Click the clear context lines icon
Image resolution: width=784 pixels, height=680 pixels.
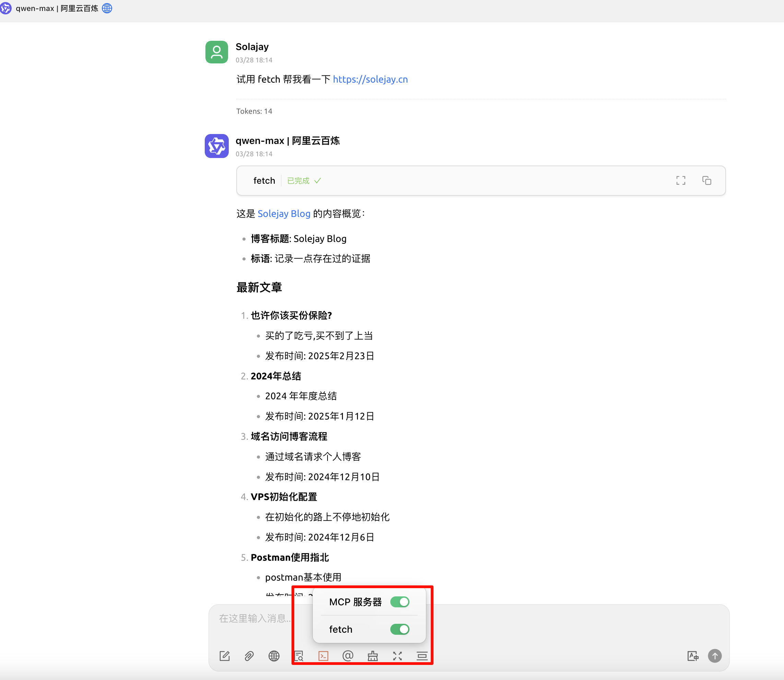click(x=422, y=656)
